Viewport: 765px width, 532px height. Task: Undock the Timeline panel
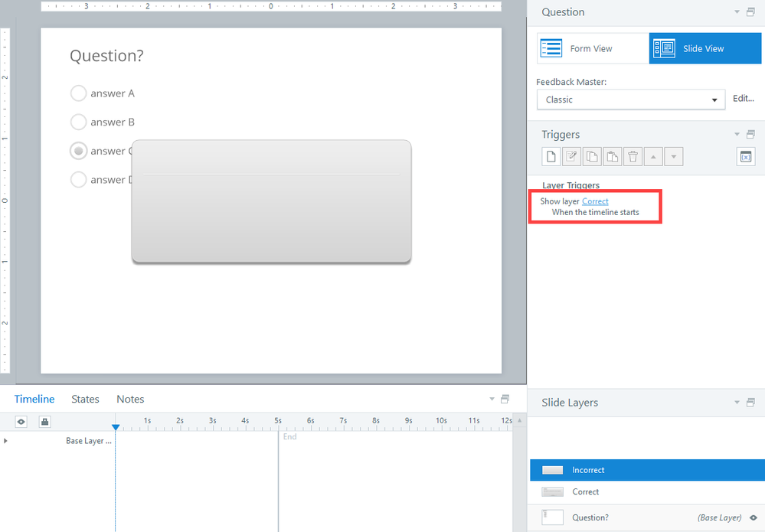pyautogui.click(x=505, y=399)
